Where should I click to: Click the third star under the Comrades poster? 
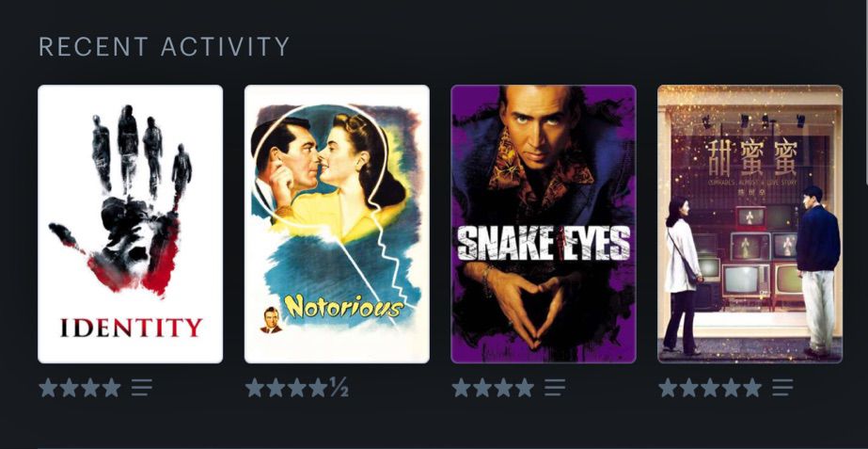point(710,388)
